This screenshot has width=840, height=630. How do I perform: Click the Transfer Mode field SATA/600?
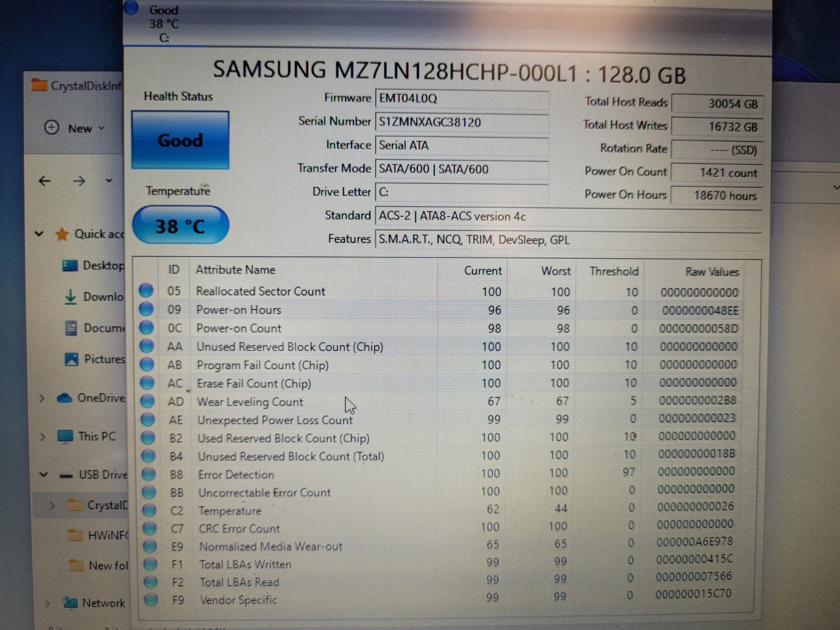tap(462, 169)
